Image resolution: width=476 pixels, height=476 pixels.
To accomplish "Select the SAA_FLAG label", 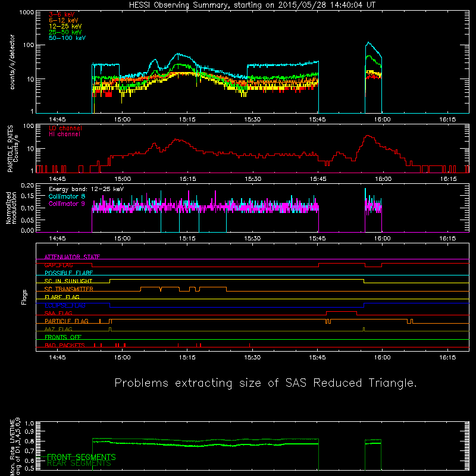I will (x=58, y=313).
